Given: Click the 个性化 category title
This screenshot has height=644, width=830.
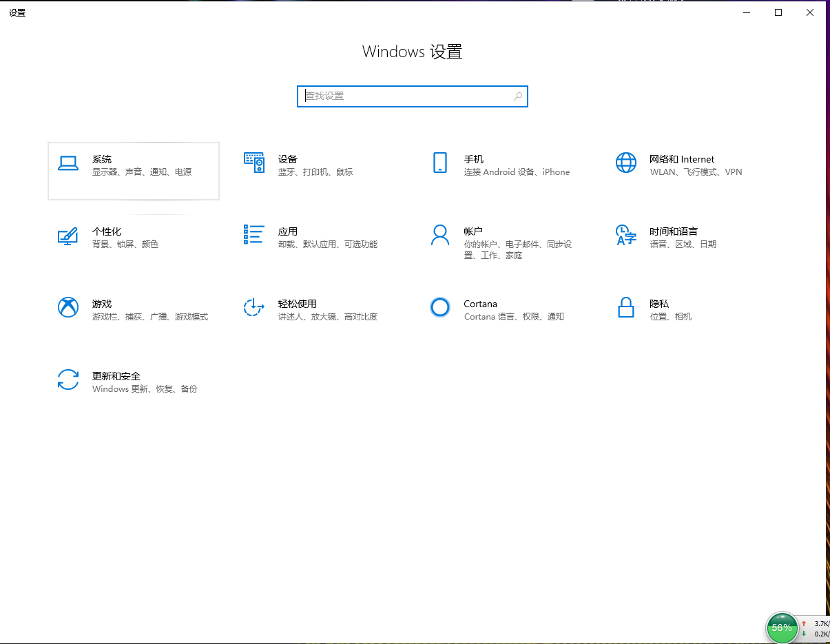Looking at the screenshot, I should coord(107,231).
